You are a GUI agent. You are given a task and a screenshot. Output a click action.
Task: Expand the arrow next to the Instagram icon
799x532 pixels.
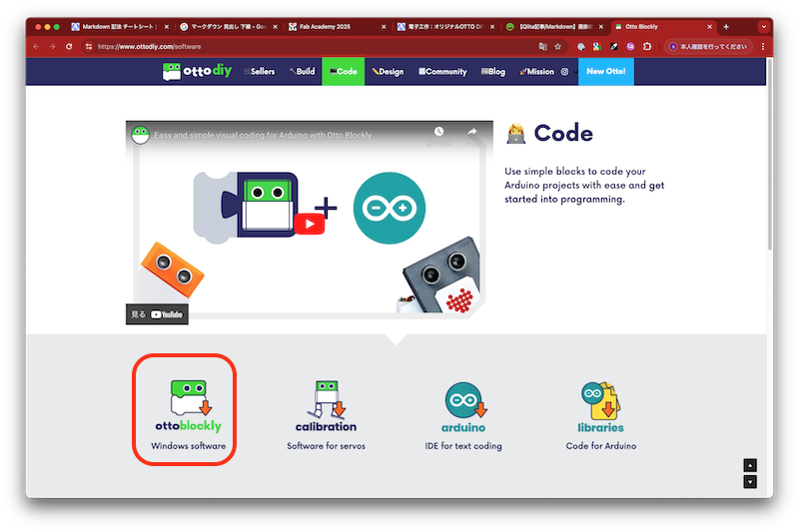point(575,72)
